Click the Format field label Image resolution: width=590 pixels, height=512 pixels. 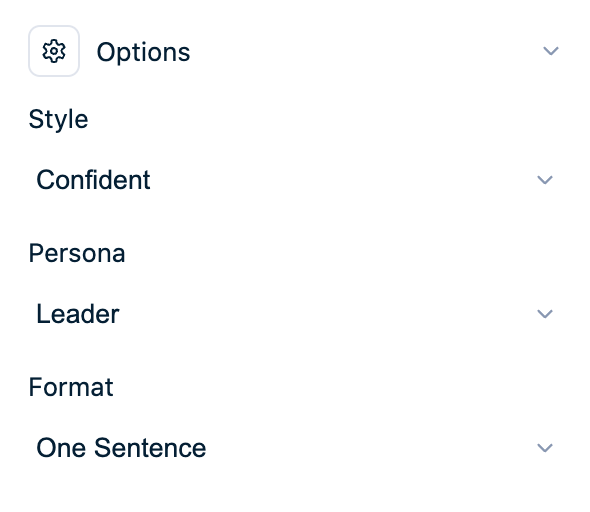point(71,387)
